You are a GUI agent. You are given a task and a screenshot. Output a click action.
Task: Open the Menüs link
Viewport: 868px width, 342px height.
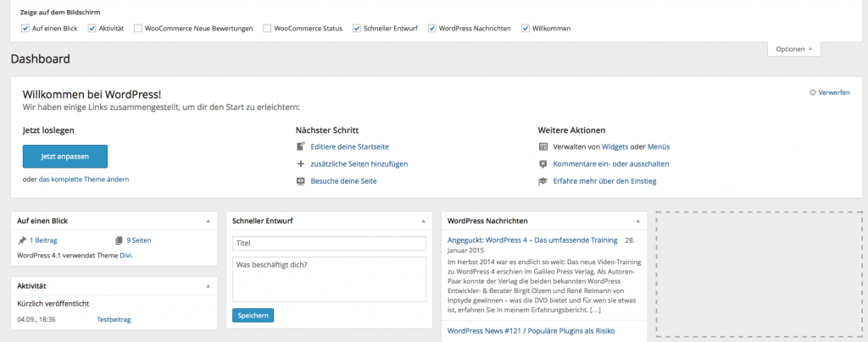tap(659, 147)
